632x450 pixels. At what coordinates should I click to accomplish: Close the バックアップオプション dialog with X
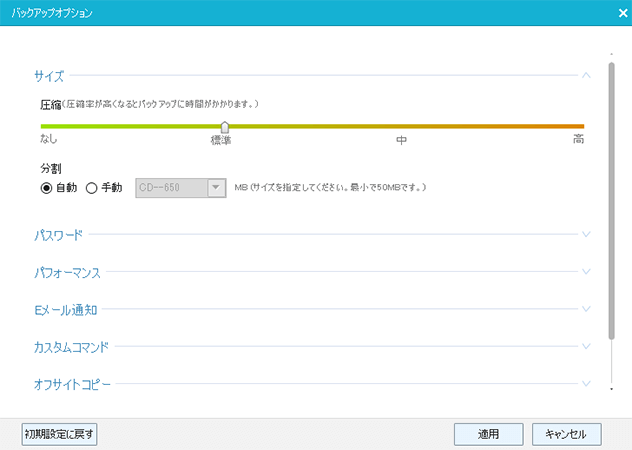pyautogui.click(x=621, y=13)
